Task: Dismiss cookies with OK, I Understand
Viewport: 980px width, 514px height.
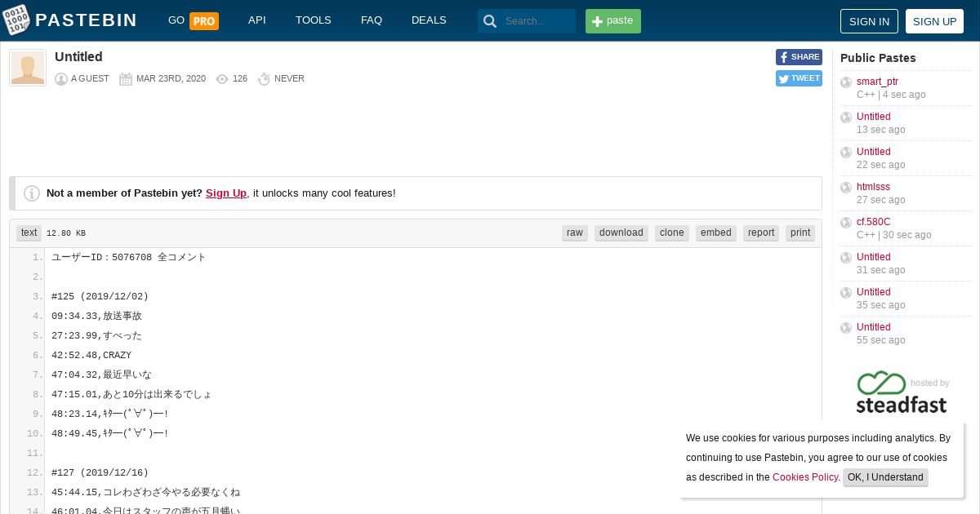Action: [885, 477]
